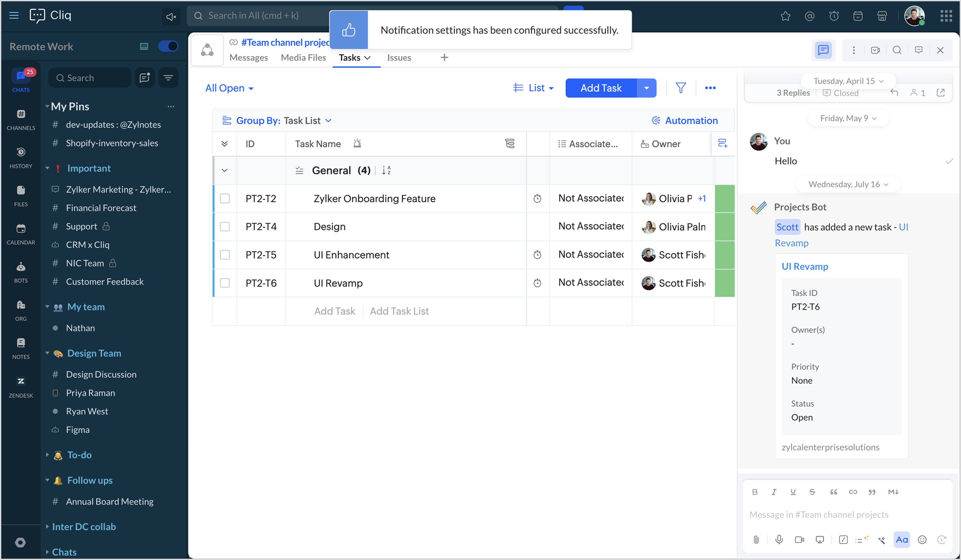Start a video call from channel header

875,50
